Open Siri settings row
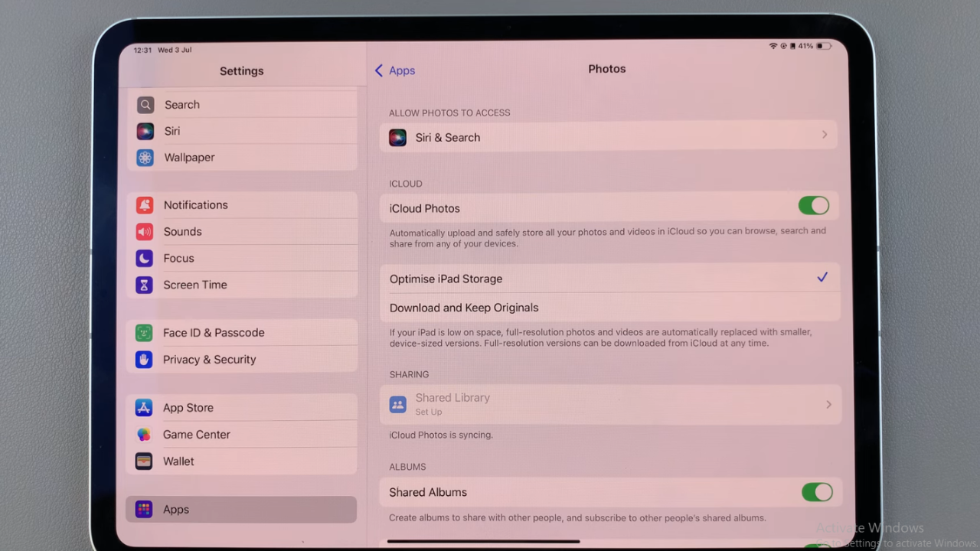 click(243, 131)
